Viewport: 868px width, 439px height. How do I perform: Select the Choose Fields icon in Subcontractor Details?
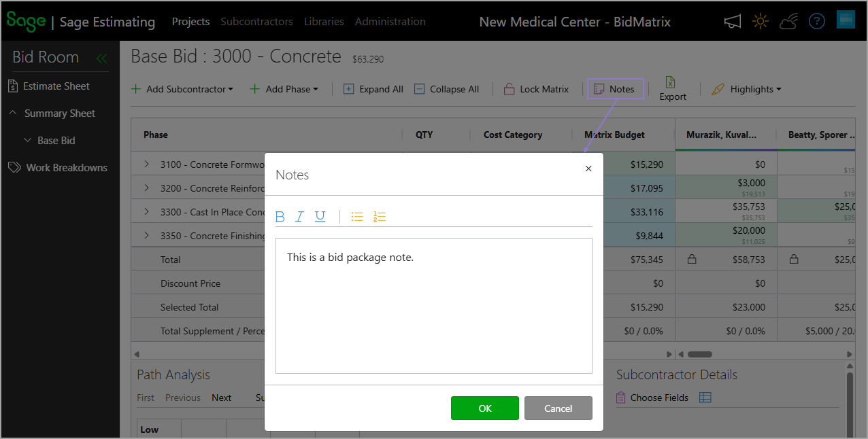point(621,398)
